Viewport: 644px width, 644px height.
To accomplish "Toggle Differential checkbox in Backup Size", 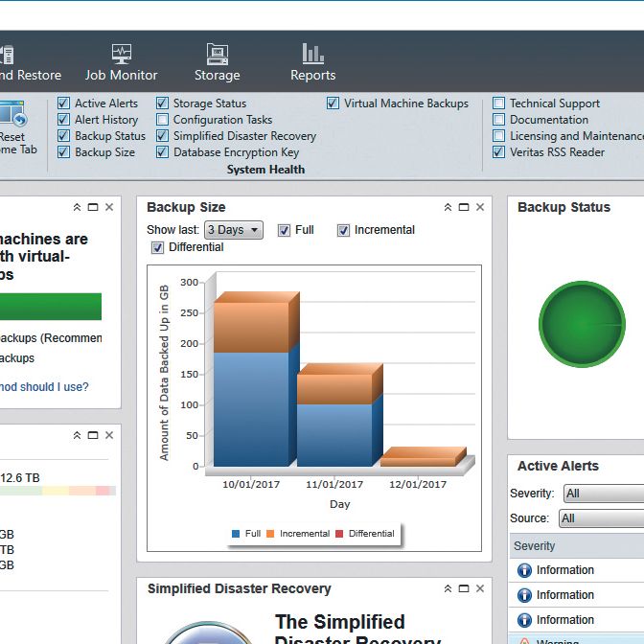I will click(157, 247).
